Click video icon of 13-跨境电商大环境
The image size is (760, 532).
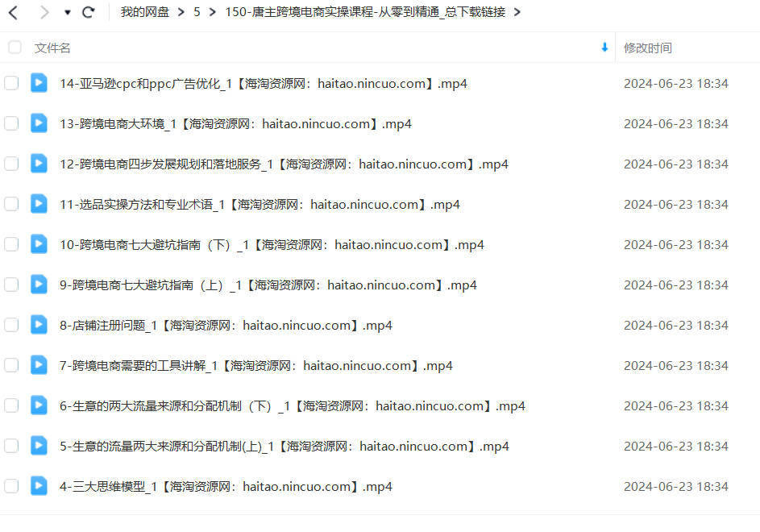[39, 123]
